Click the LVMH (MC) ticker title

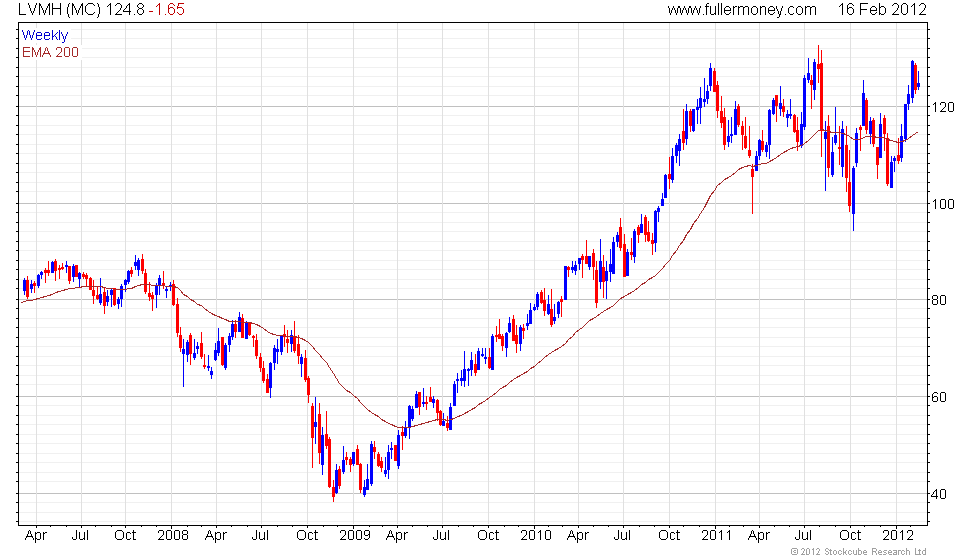pyautogui.click(x=59, y=9)
